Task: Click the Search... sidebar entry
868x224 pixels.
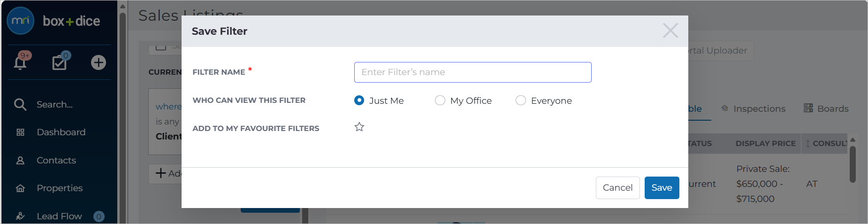Action: tap(55, 104)
